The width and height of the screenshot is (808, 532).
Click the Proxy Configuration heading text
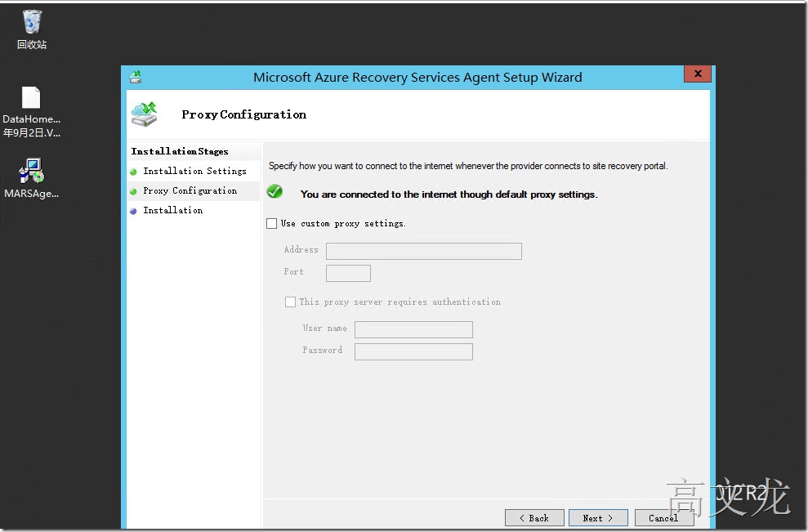(x=244, y=114)
